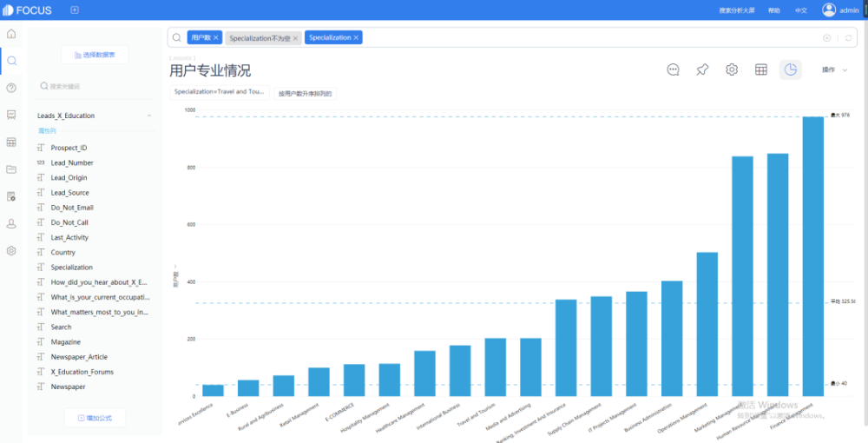
Task: Click the plus icon beside FOCUS logo
Action: 75,10
